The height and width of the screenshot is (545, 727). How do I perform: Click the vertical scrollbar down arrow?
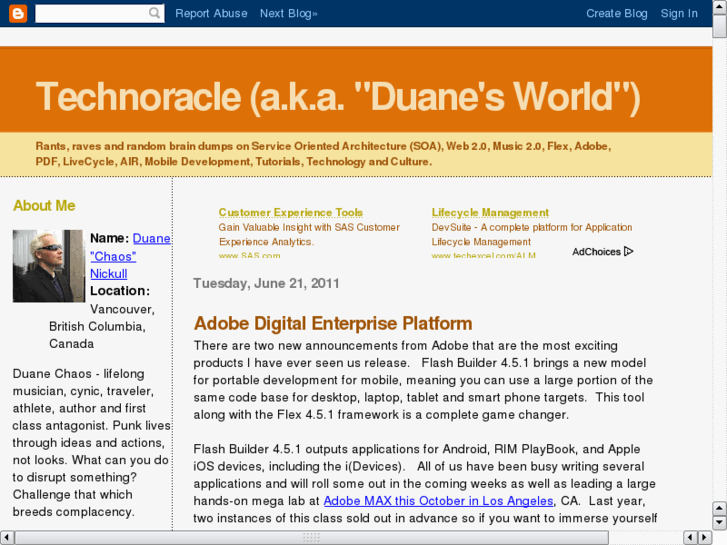click(719, 522)
